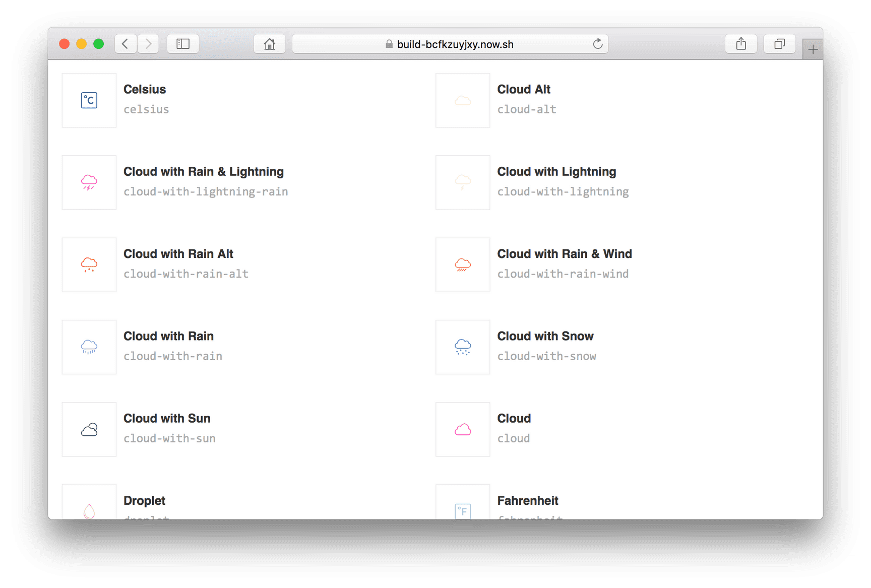Click the Cloud with Snow icon
This screenshot has width=871, height=588.
pyautogui.click(x=462, y=347)
